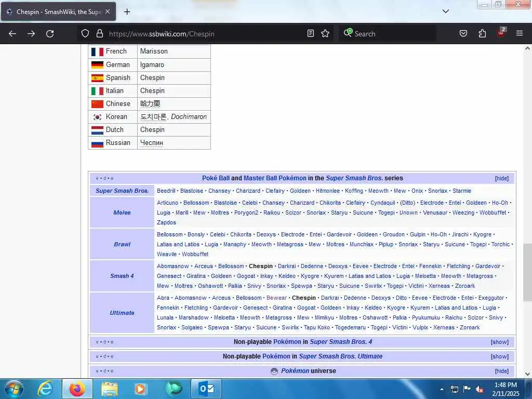Screen dimensions: 532x399
Task: Open Action Center flag icon
Action: [x=467, y=389]
